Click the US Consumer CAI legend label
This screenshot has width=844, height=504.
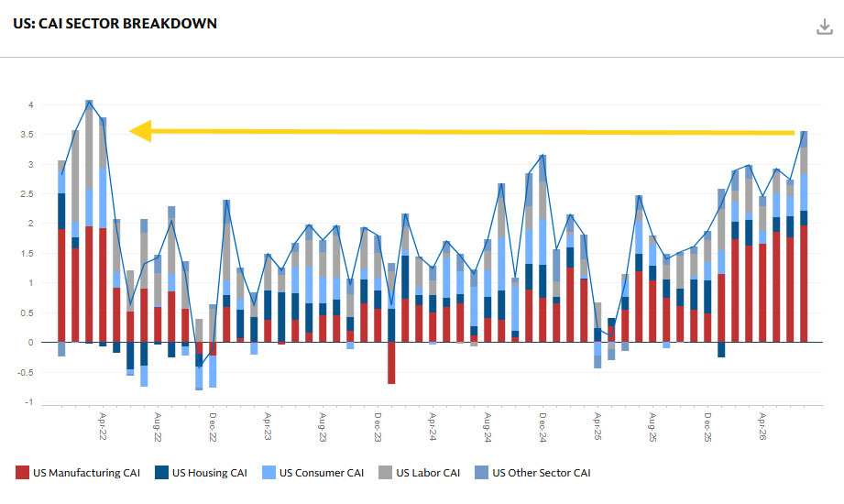point(322,473)
